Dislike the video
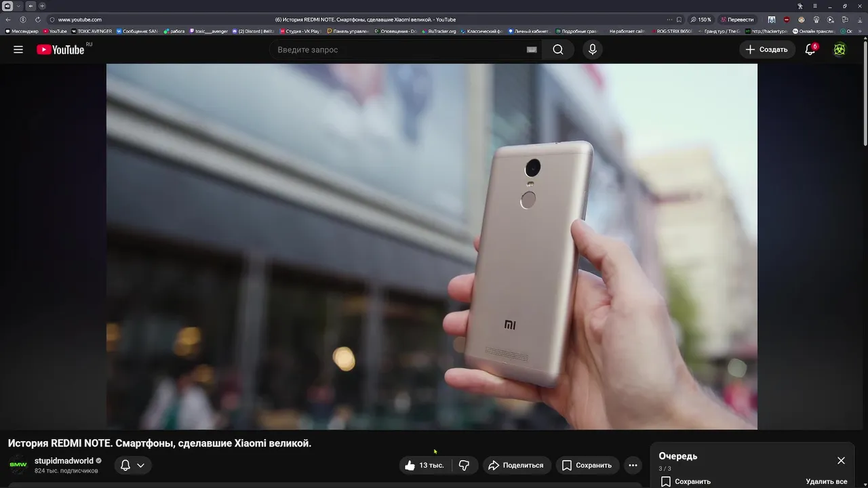Image resolution: width=868 pixels, height=488 pixels. (x=465, y=466)
